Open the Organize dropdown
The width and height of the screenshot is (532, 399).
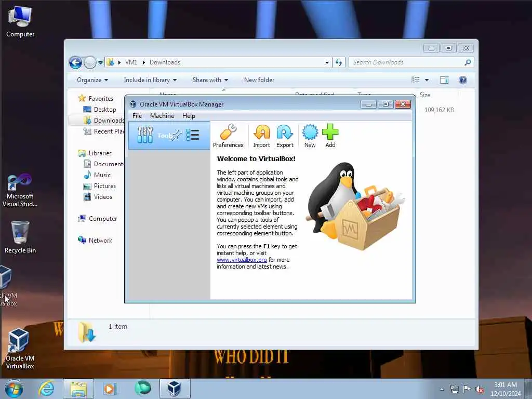point(92,80)
